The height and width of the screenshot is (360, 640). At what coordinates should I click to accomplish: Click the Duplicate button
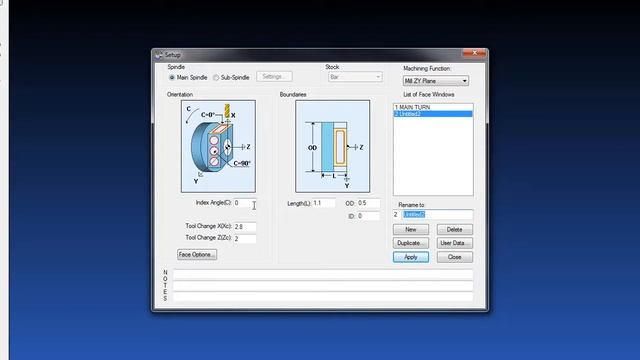click(x=411, y=243)
